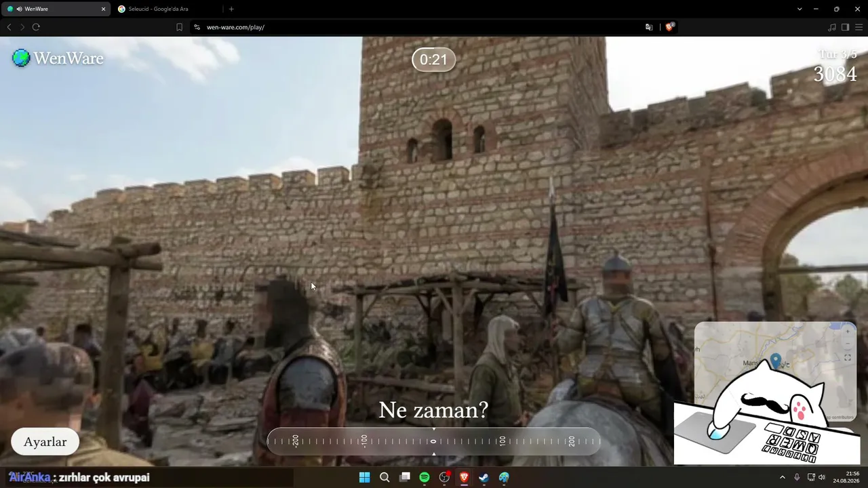Set timeline slider to the right 200 mark
The width and height of the screenshot is (868, 488).
(x=572, y=441)
